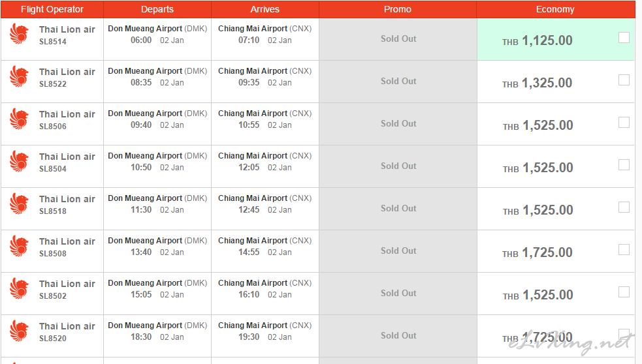Select the 08:35 flight's economy fare checkbox
This screenshot has height=364, width=642.
[624, 80]
